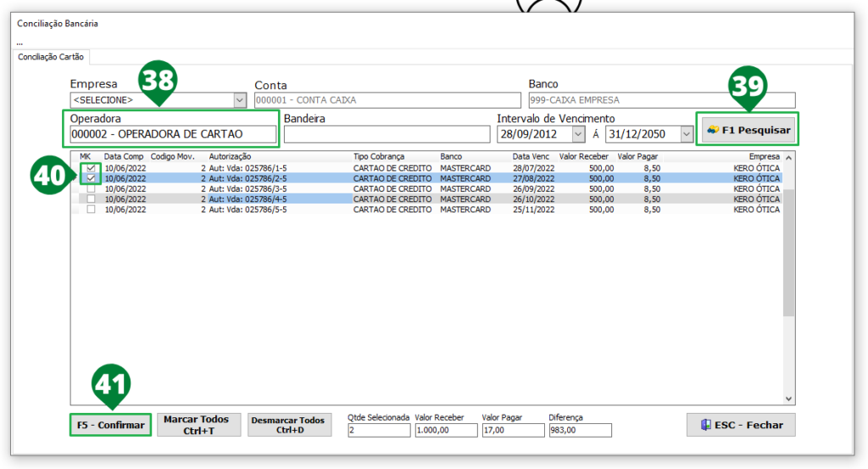Viewport: 868px width, 469px height.
Task: Uncheck MK box for row 025786/1-5
Action: coord(91,168)
